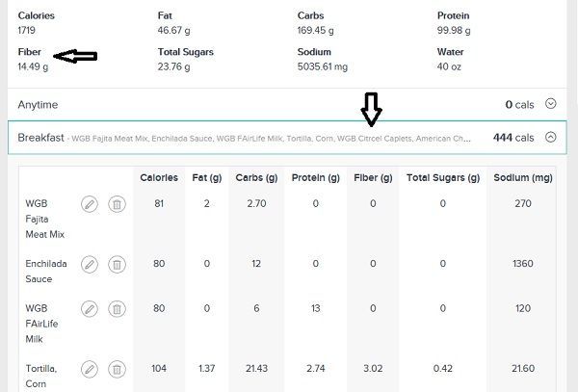Edit the WGB FAirLife Milk entry
This screenshot has height=392, width=578.
[x=90, y=309]
